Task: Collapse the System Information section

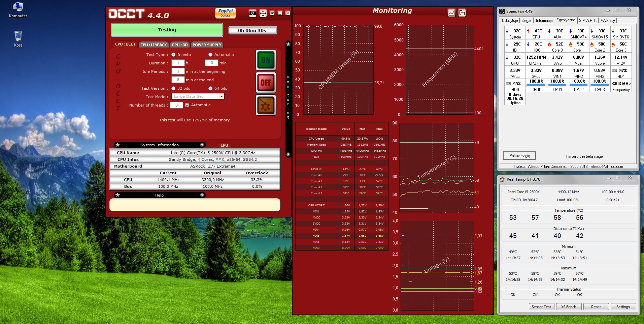Action: (x=202, y=145)
